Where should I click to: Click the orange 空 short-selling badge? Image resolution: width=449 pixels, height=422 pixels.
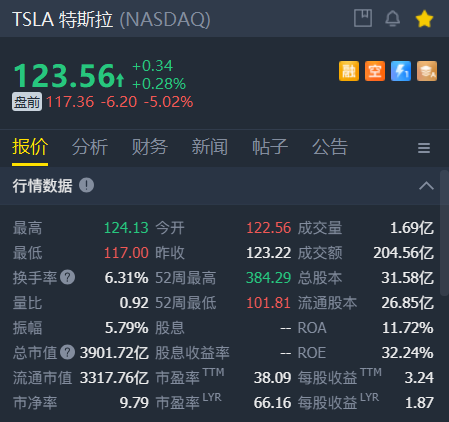pyautogui.click(x=375, y=71)
